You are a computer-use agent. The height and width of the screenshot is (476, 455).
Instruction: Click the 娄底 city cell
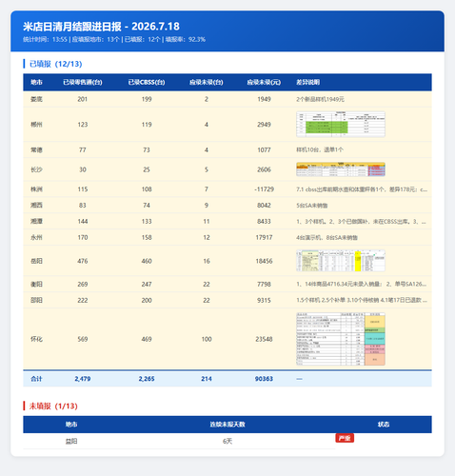36,99
